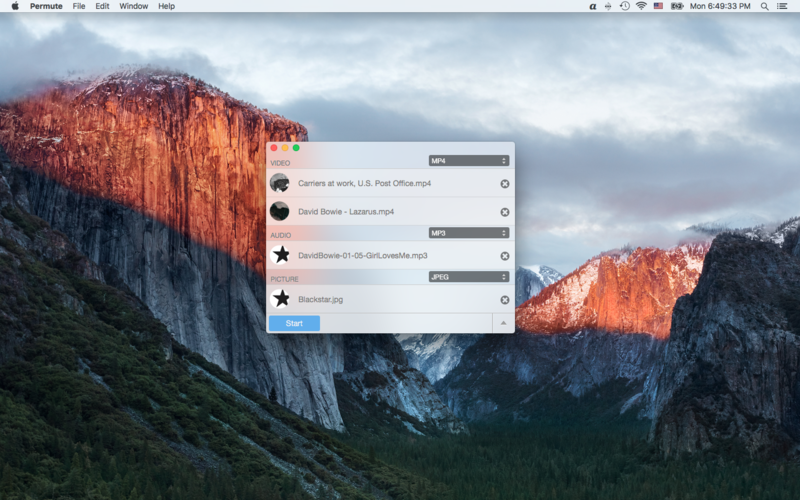The width and height of the screenshot is (800, 500).
Task: Open Spotlight search in menu bar
Action: 765,6
